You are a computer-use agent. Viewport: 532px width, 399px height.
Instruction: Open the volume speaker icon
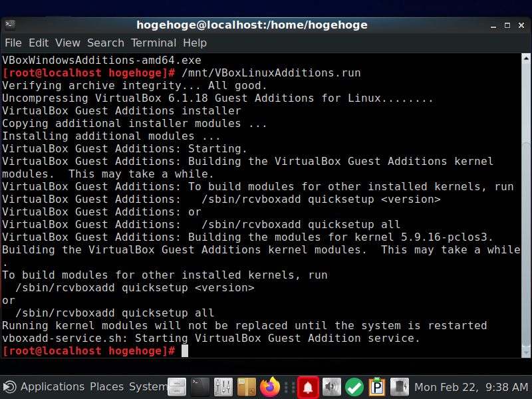(331, 387)
